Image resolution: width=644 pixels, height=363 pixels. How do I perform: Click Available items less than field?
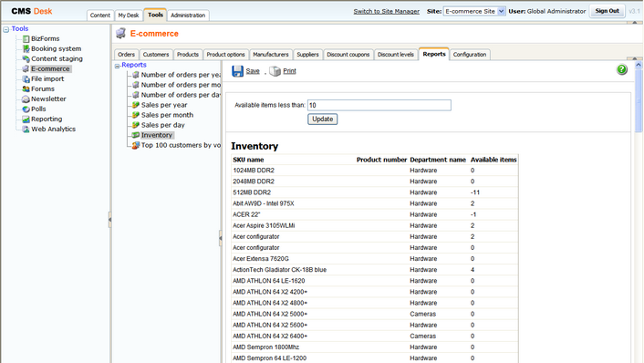(x=379, y=105)
